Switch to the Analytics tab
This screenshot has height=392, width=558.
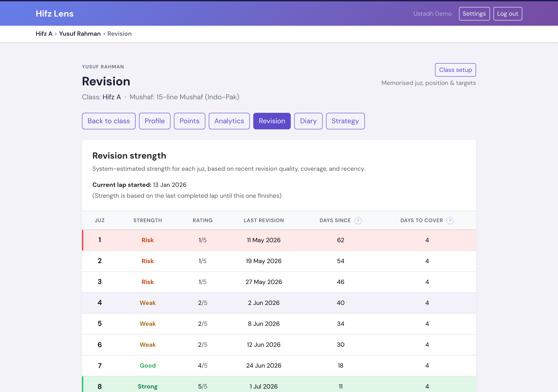(x=229, y=121)
